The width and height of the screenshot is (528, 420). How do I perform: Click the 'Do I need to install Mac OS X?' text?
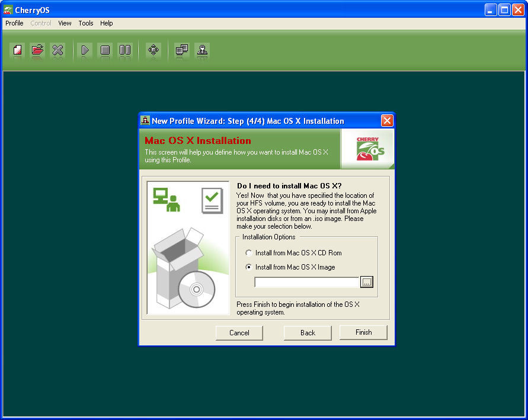coord(289,186)
